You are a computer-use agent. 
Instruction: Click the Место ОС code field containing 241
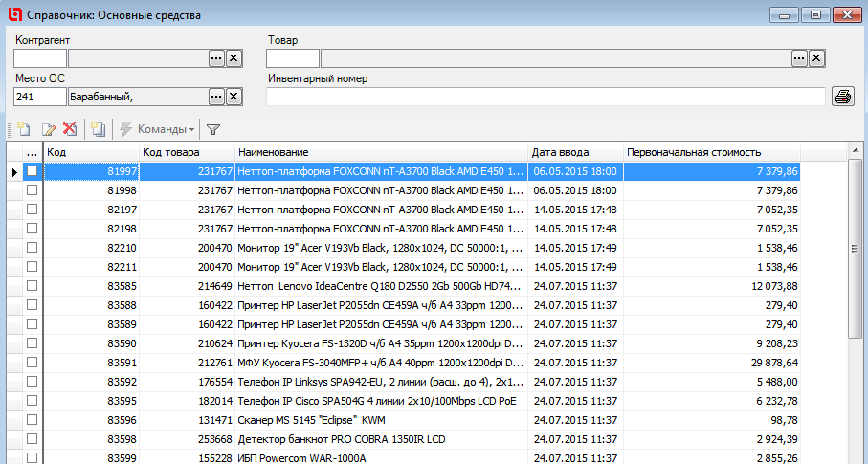pyautogui.click(x=40, y=97)
